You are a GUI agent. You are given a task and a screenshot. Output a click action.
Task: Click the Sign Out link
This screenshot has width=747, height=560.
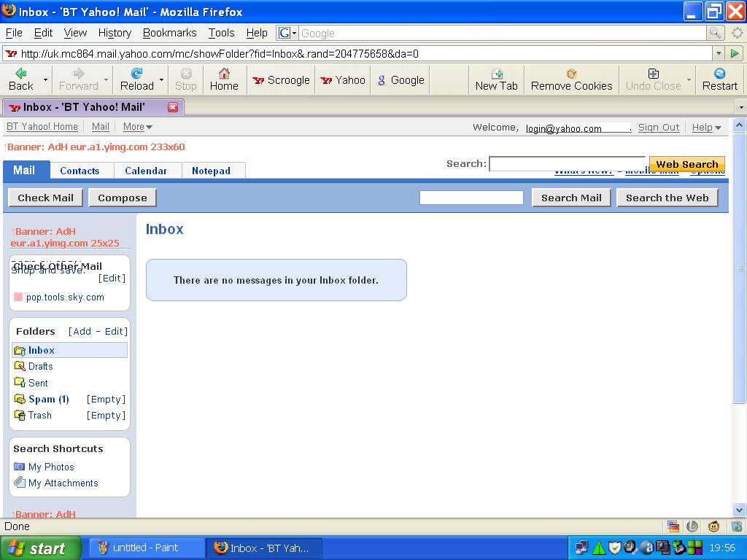click(659, 128)
